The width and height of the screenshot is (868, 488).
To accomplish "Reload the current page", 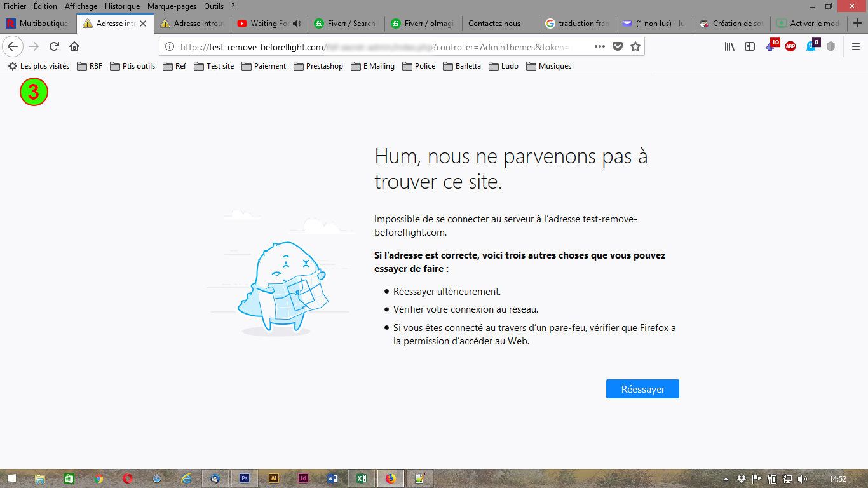I will [x=55, y=46].
